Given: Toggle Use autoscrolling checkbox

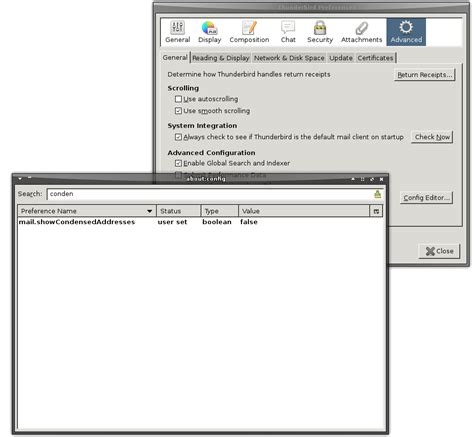Looking at the screenshot, I should click(178, 99).
